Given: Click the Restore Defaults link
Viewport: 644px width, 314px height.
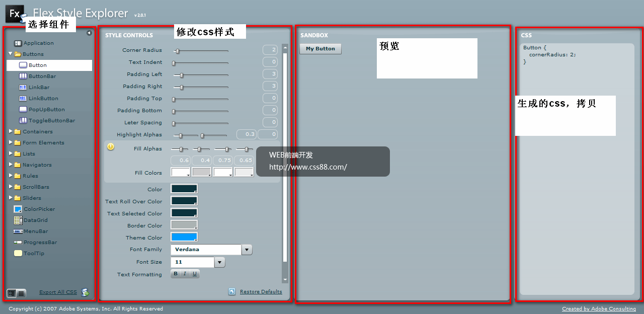Looking at the screenshot, I should click(x=261, y=292).
